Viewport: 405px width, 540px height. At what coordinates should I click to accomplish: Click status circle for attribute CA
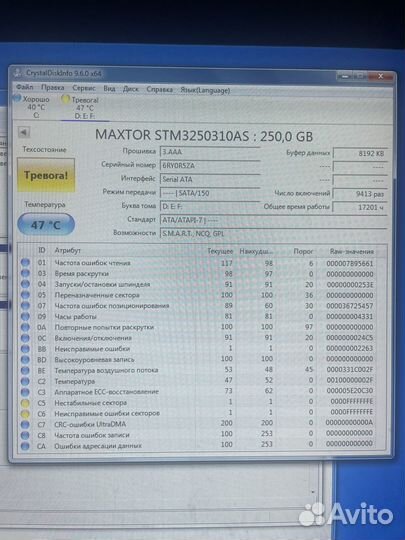click(x=25, y=446)
